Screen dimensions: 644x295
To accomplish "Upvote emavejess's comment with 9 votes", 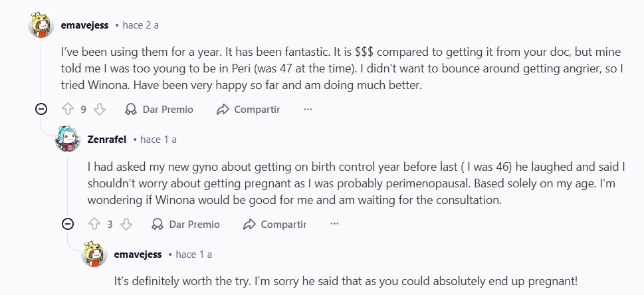I will [67, 110].
